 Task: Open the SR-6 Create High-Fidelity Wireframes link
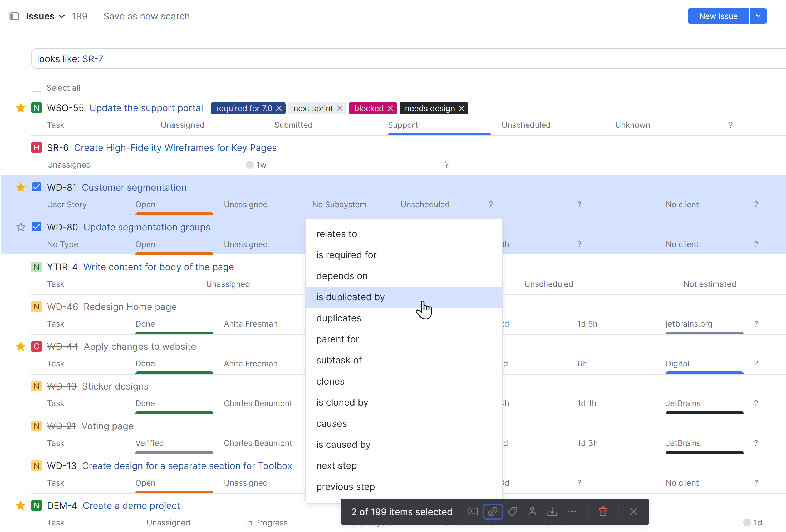point(175,147)
